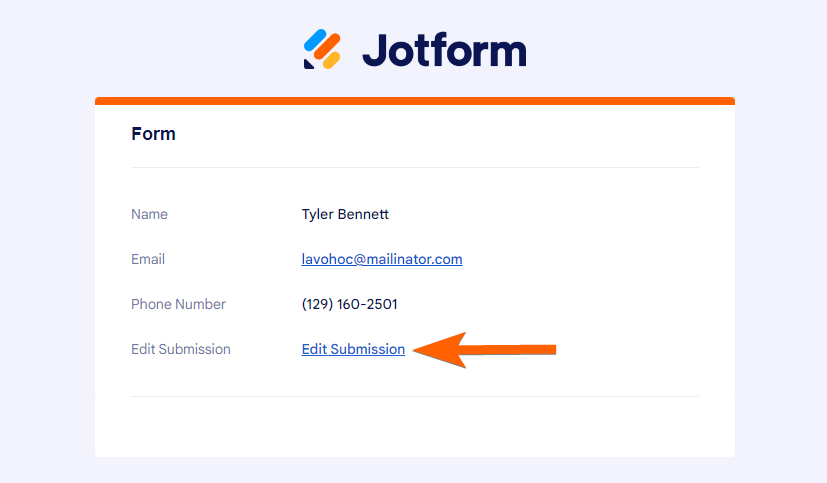Click the "Form" heading title
Image resolution: width=827 pixels, height=483 pixels.
(x=153, y=133)
